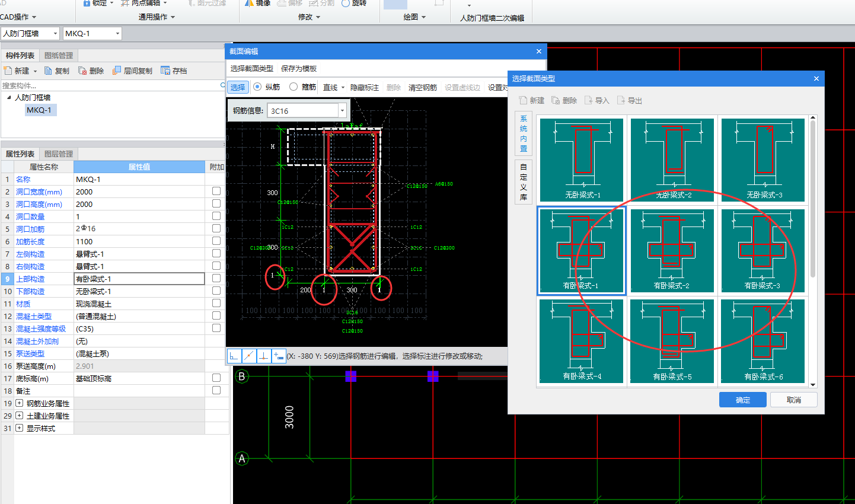Click the 保存为模板 button
This screenshot has width=855, height=504.
[x=299, y=69]
